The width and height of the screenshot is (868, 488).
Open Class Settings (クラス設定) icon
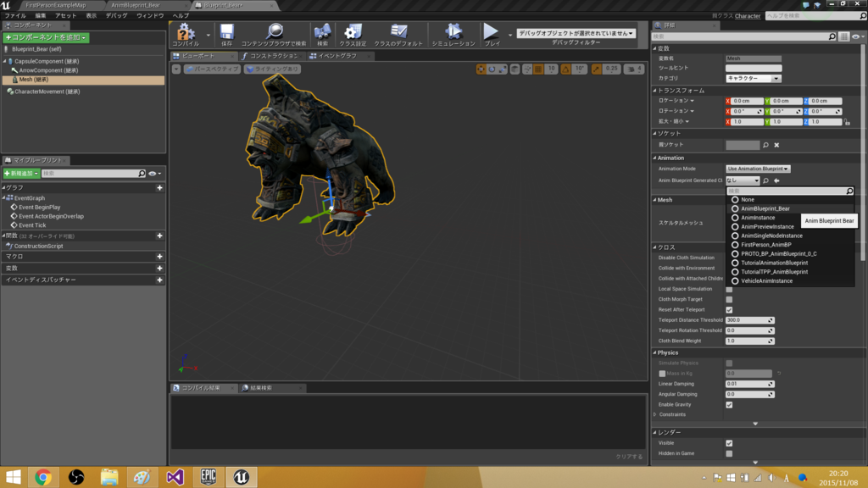353,31
